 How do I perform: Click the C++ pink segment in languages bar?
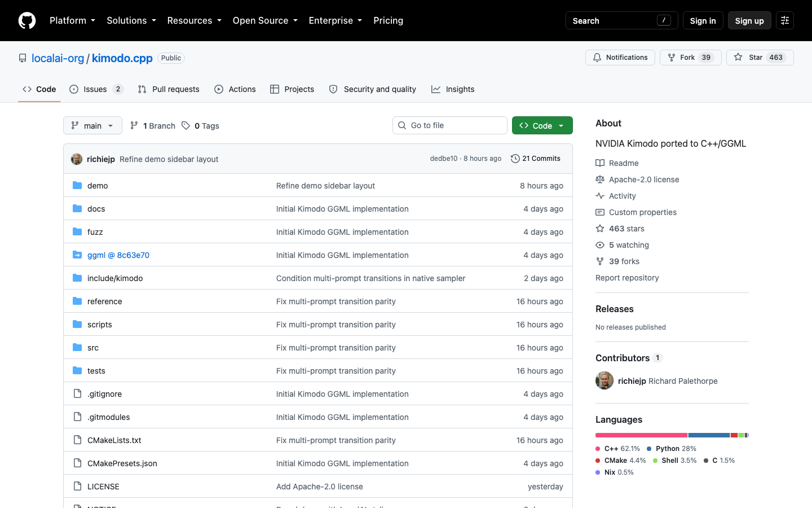click(x=641, y=435)
